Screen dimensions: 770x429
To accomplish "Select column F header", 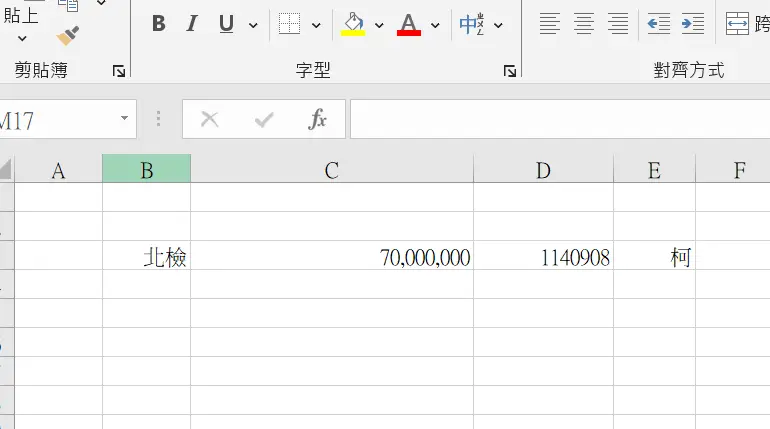I will pyautogui.click(x=733, y=170).
